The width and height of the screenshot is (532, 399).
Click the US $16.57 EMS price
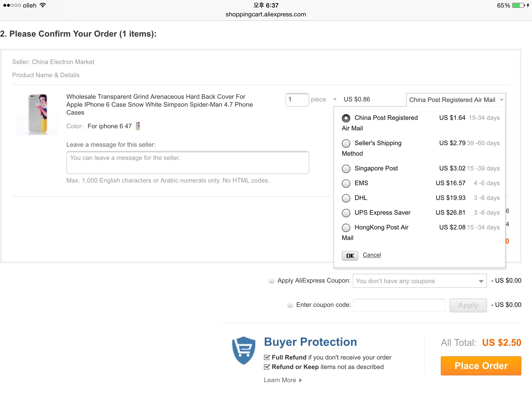click(x=450, y=183)
